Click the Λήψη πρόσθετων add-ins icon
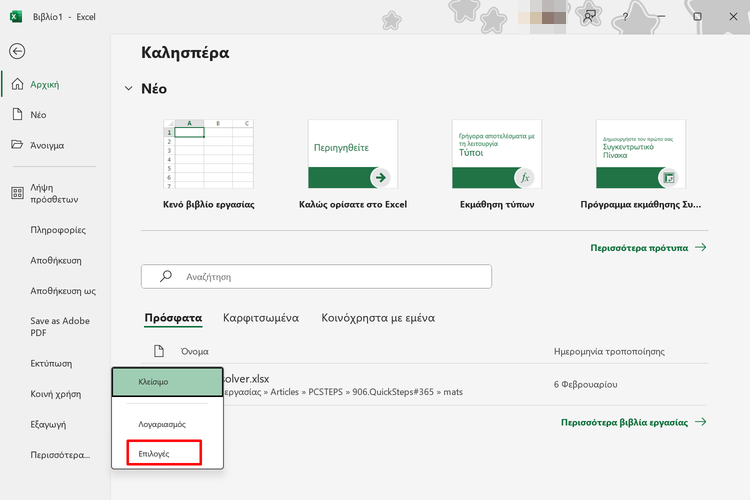 [17, 193]
